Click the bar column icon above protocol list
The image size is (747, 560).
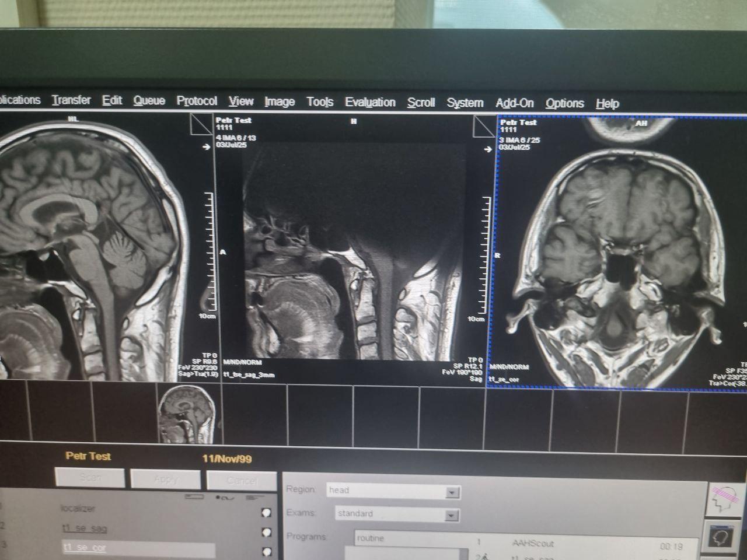[194, 497]
